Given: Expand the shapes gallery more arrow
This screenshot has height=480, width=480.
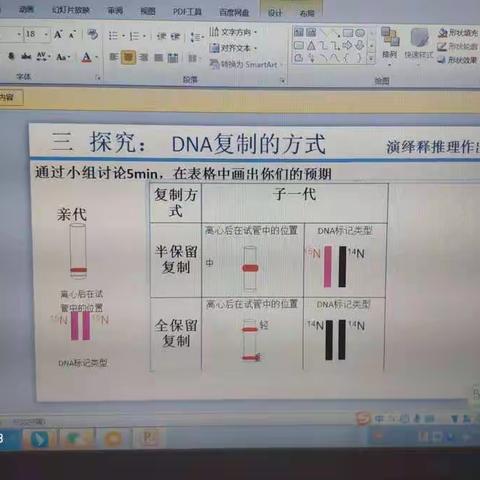Looking at the screenshot, I should coord(371,59).
